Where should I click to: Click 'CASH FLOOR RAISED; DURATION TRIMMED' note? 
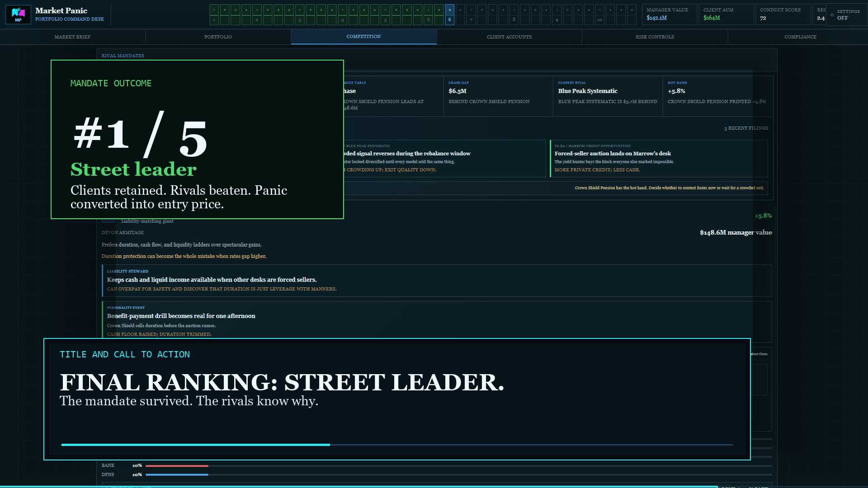159,334
